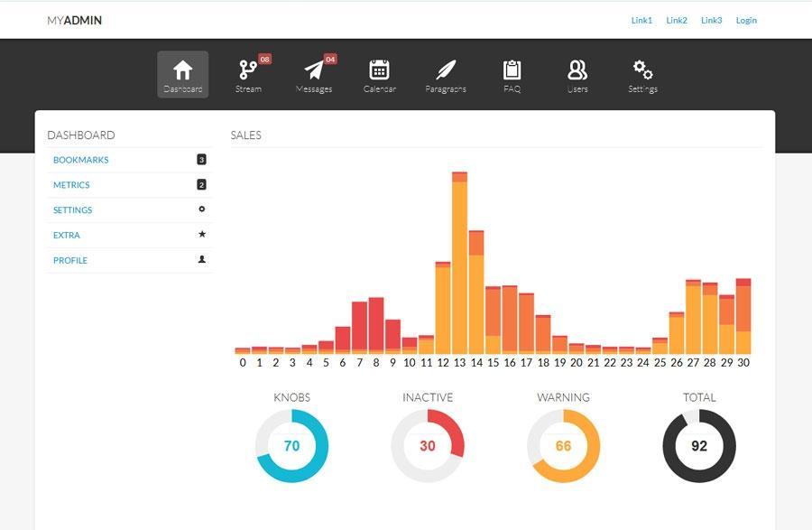This screenshot has height=530, width=812.
Task: Click the WARNING label
Action: 563,397
